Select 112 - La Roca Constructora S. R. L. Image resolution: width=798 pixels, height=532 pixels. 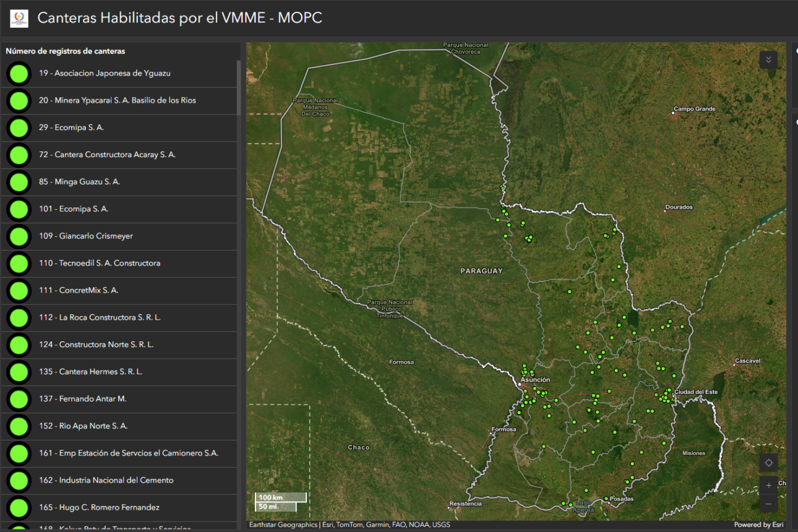pos(100,317)
